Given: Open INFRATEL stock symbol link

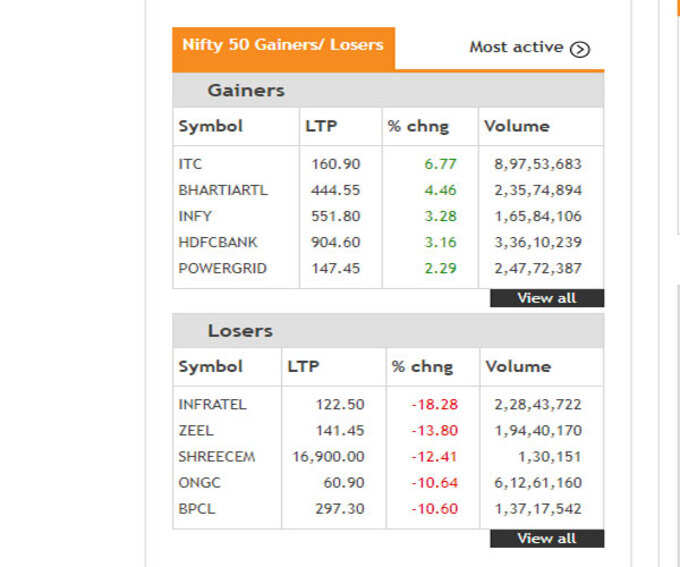Looking at the screenshot, I should pyautogui.click(x=212, y=404).
